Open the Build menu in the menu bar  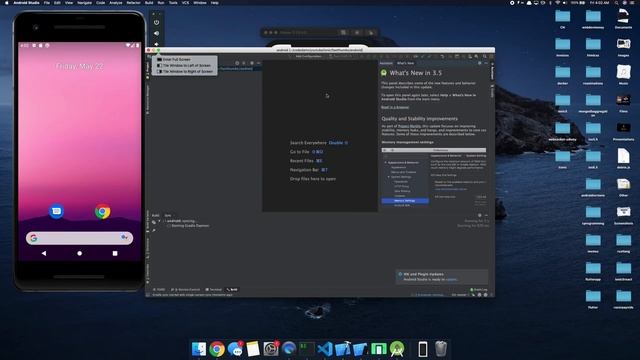(149, 3)
